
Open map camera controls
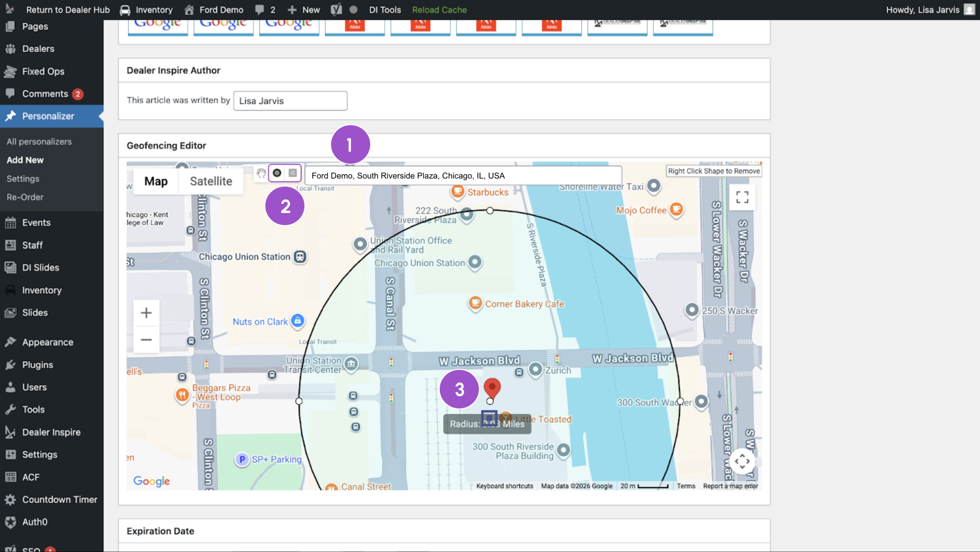point(742,462)
